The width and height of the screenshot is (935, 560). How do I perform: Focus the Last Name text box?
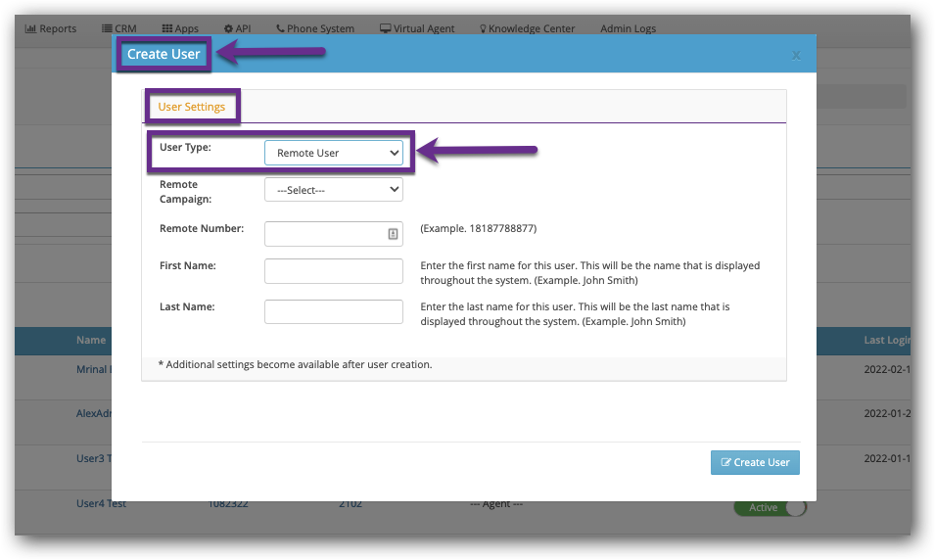333,312
